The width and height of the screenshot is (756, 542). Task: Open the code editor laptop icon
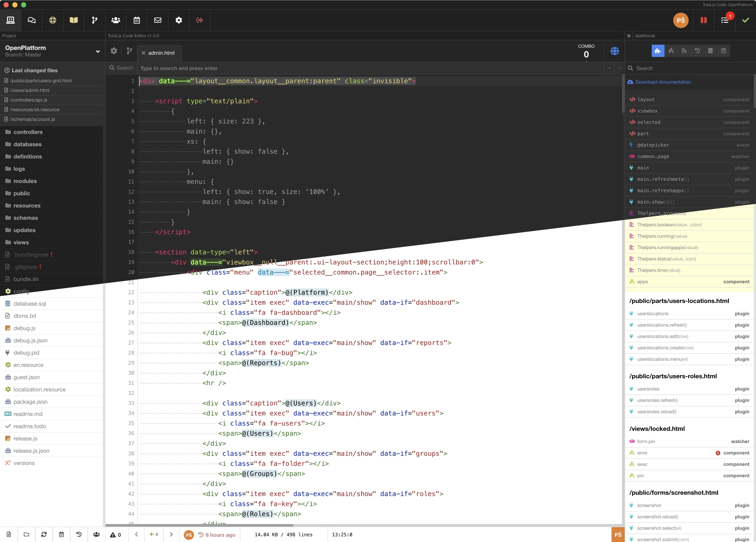11,20
